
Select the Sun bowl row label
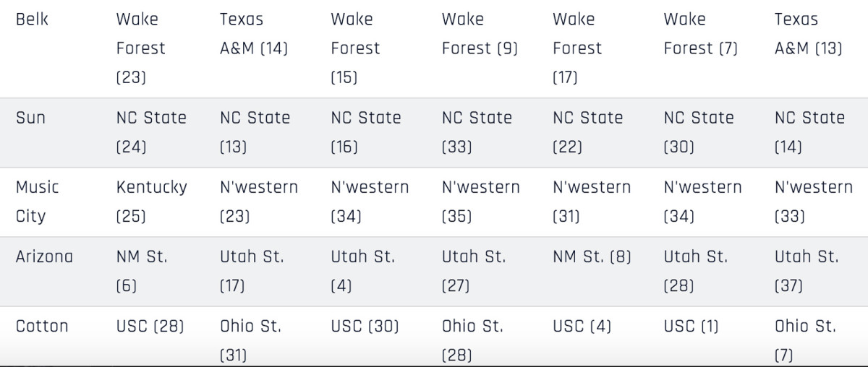tap(30, 118)
